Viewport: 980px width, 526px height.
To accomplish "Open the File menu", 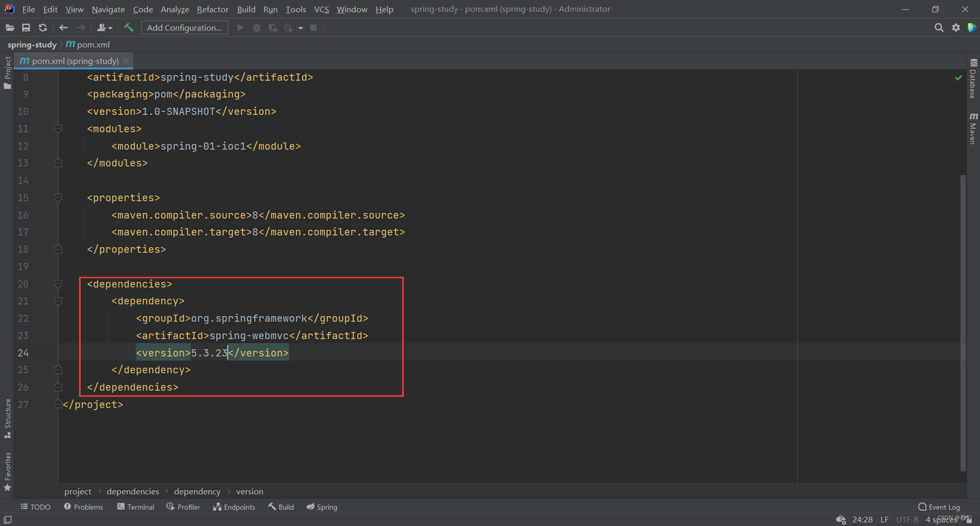I will point(29,9).
